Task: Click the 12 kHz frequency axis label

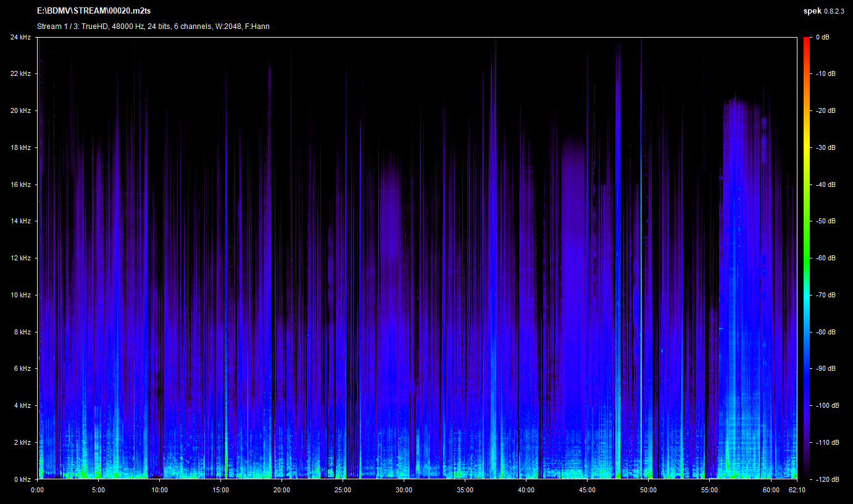Action: pos(20,258)
